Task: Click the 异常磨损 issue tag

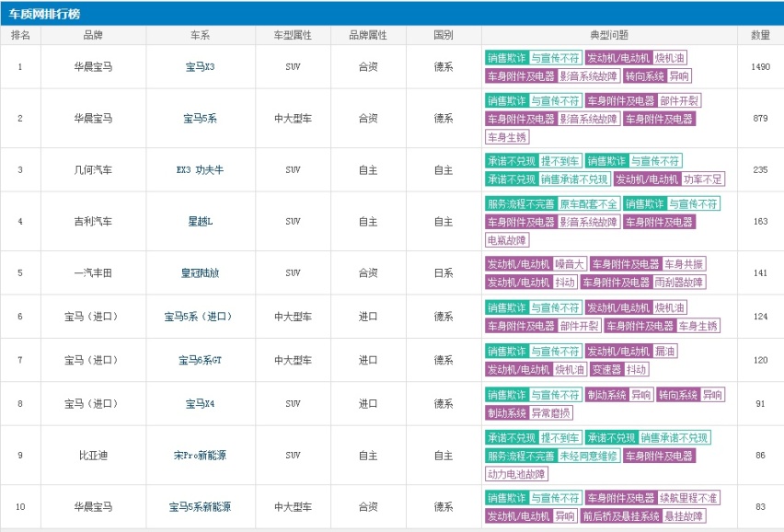Action: click(550, 413)
